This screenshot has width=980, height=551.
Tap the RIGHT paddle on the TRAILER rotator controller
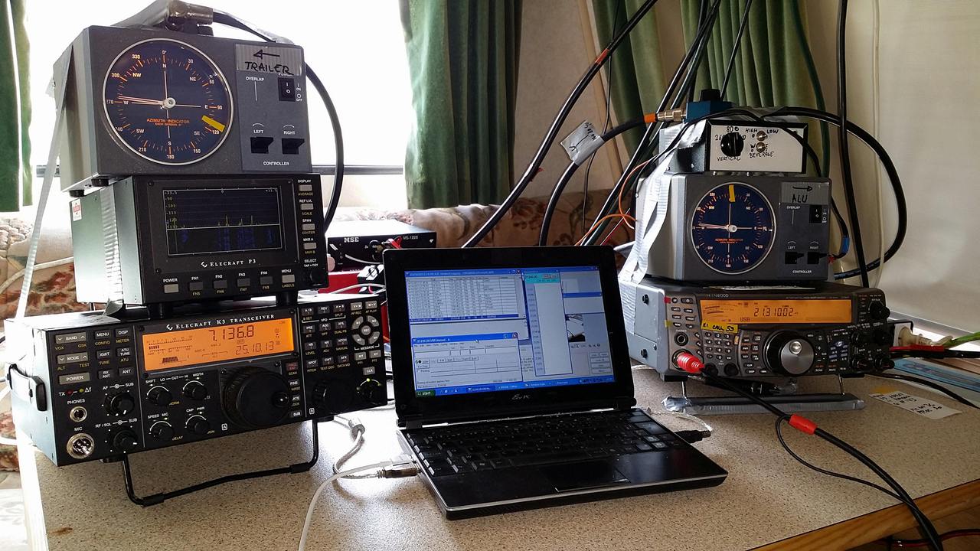[292, 145]
